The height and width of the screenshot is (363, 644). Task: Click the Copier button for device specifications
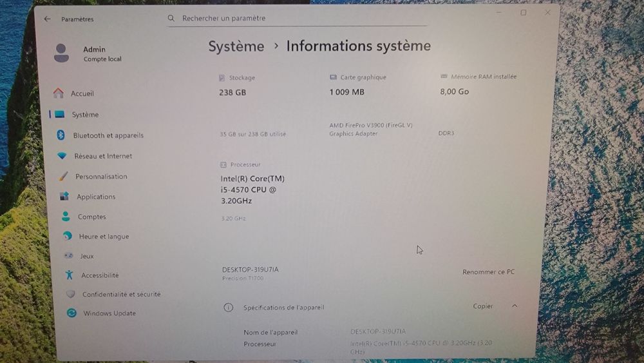coord(482,306)
